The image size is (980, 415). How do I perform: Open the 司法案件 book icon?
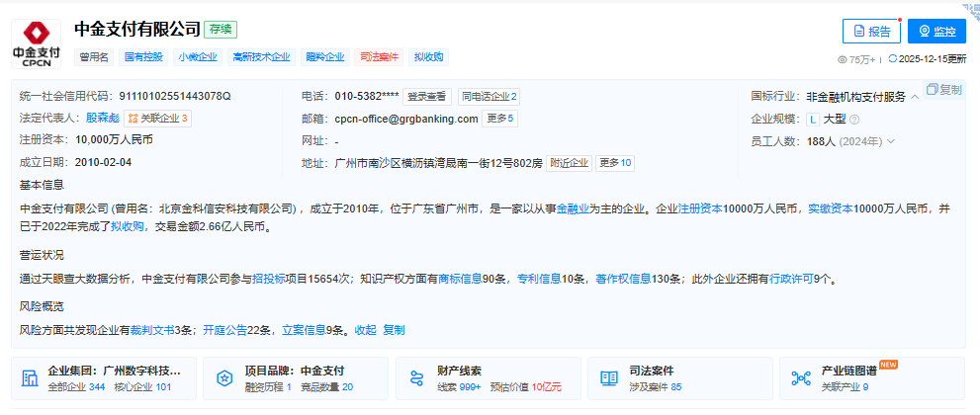click(609, 378)
